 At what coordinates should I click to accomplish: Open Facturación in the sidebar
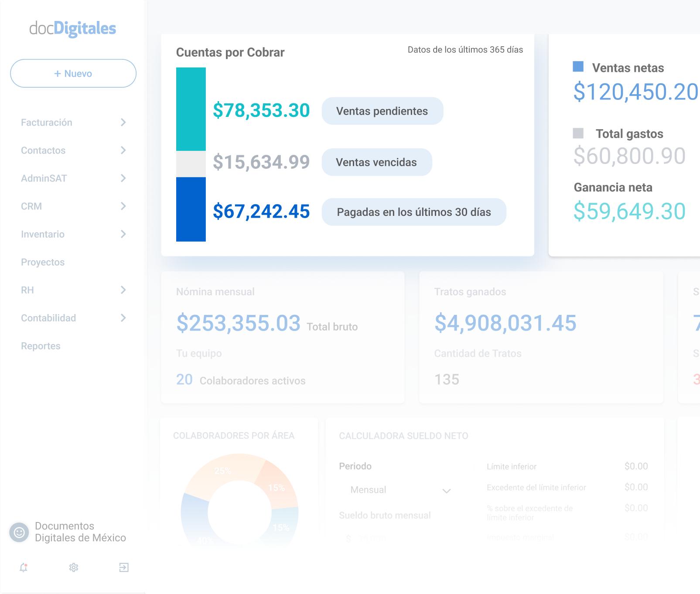47,123
